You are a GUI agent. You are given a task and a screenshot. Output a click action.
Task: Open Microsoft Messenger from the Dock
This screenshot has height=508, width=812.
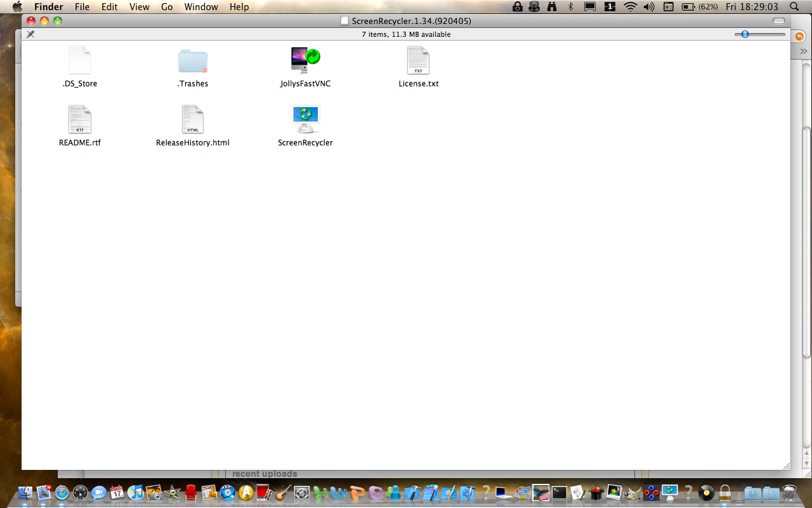pos(393,492)
